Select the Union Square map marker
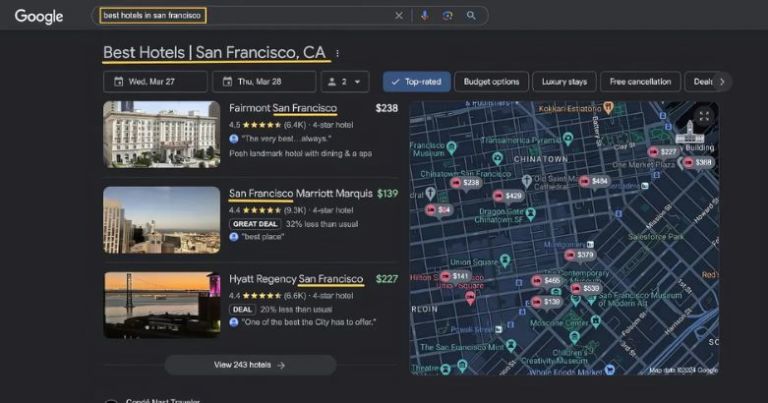The image size is (768, 403). click(x=505, y=260)
